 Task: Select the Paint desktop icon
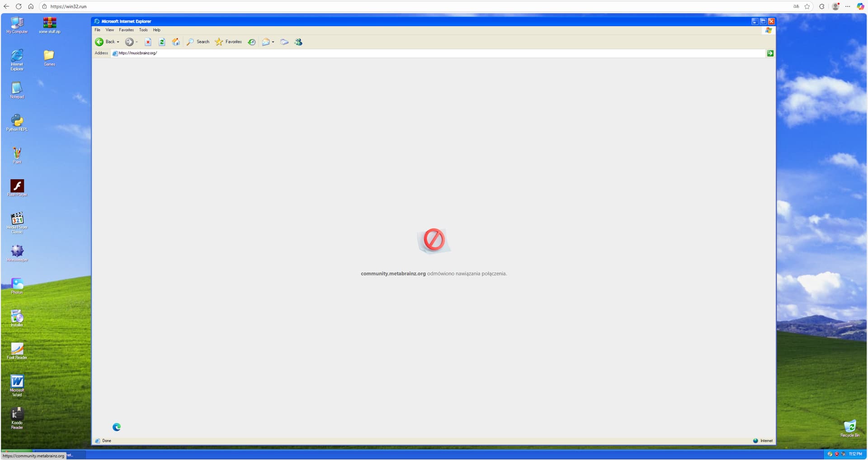click(17, 156)
